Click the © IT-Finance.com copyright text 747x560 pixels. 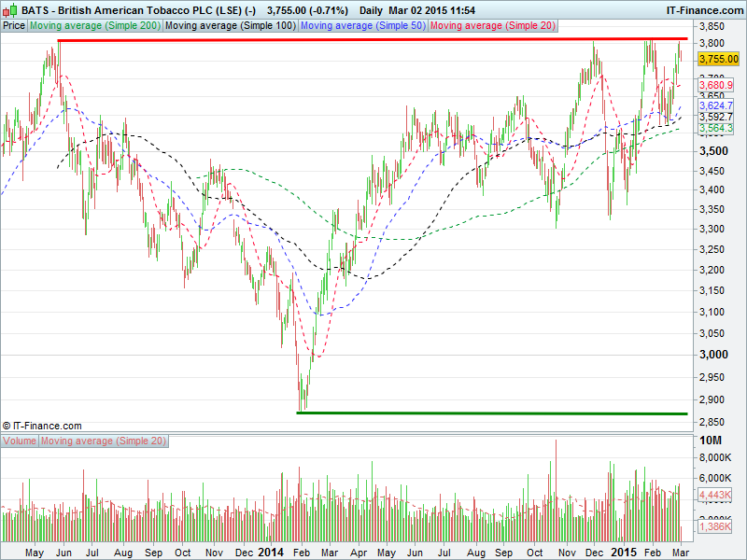click(42, 426)
